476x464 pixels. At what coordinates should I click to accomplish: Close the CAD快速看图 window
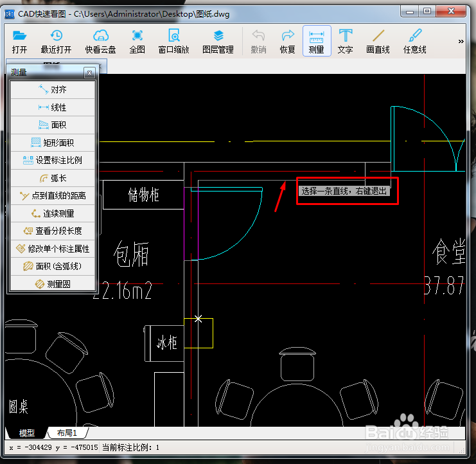451,12
